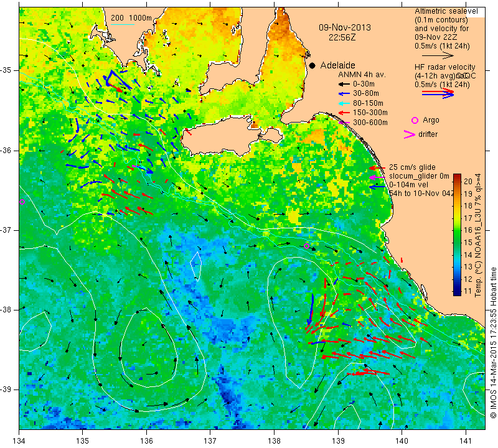This screenshot has width=498, height=448.
Task: Click the magenta drifter marker in legend
Action: click(410, 134)
